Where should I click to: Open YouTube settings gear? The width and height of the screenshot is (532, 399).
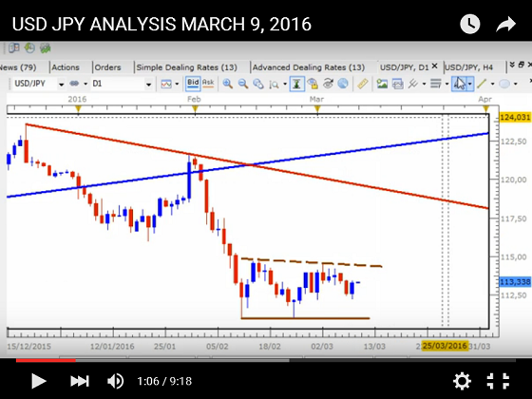pyautogui.click(x=462, y=381)
